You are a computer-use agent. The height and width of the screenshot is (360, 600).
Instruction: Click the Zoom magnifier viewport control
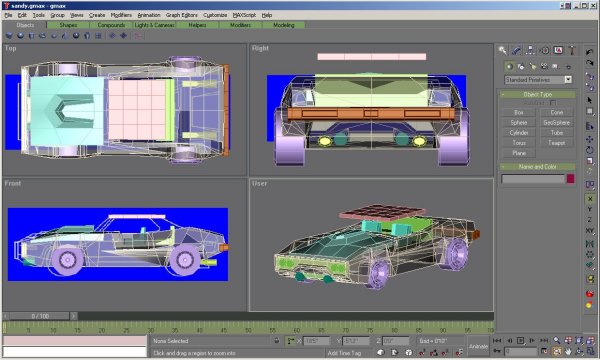pos(557,340)
